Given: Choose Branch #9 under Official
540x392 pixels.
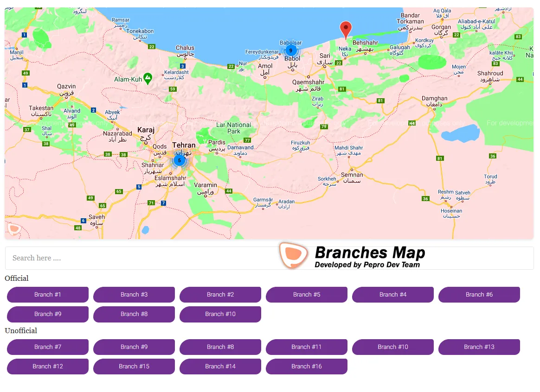Looking at the screenshot, I should [x=47, y=314].
